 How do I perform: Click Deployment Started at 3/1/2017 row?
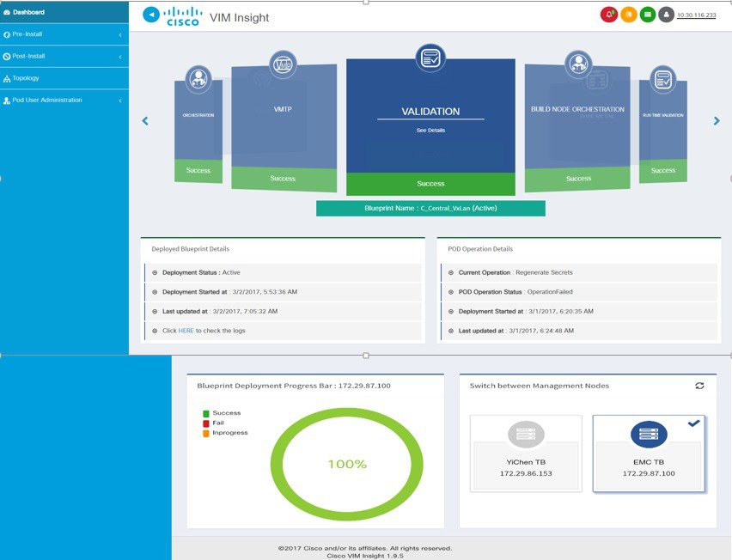(x=579, y=311)
